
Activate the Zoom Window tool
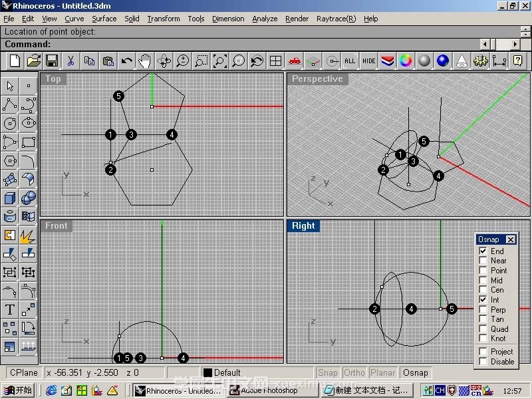(201, 61)
